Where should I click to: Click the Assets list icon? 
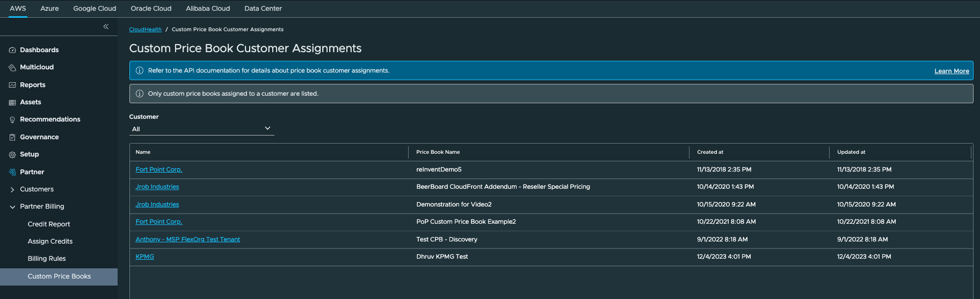12,102
